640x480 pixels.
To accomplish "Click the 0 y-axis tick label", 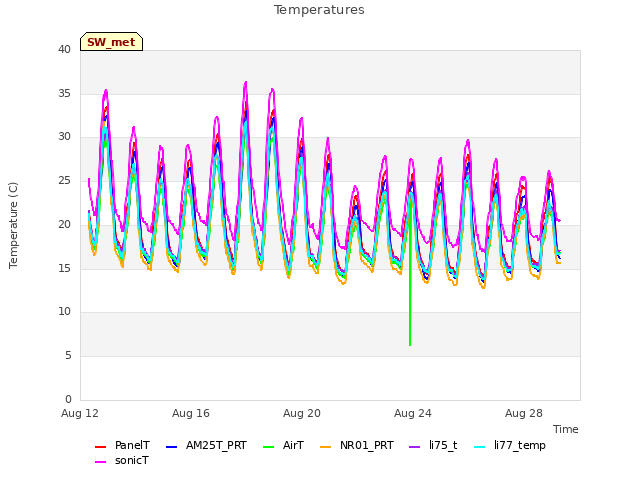I will [68, 399].
